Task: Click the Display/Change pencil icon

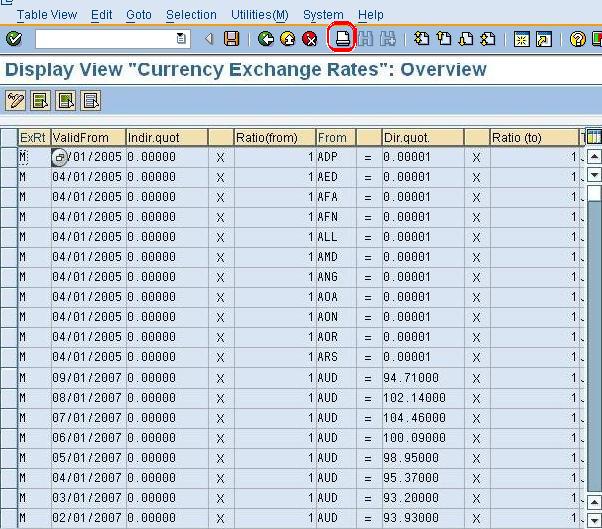Action: tap(15, 101)
